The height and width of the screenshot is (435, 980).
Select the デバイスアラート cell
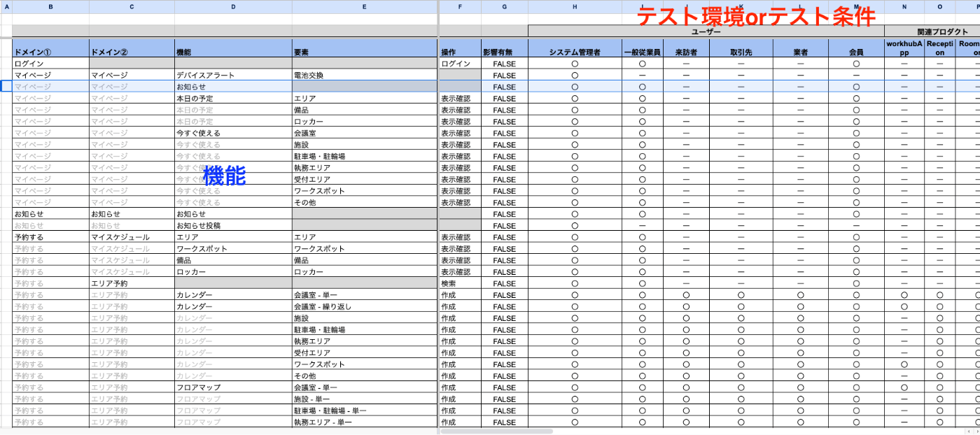[233, 75]
